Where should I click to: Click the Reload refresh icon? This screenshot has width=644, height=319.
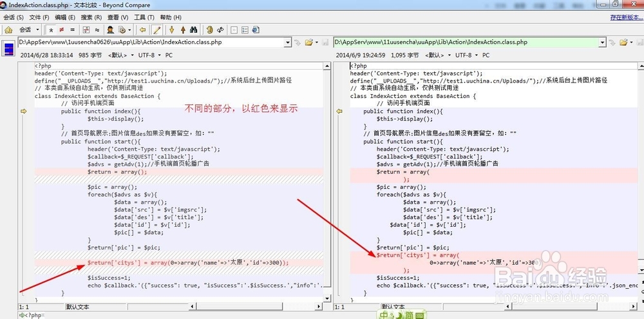pos(220,30)
